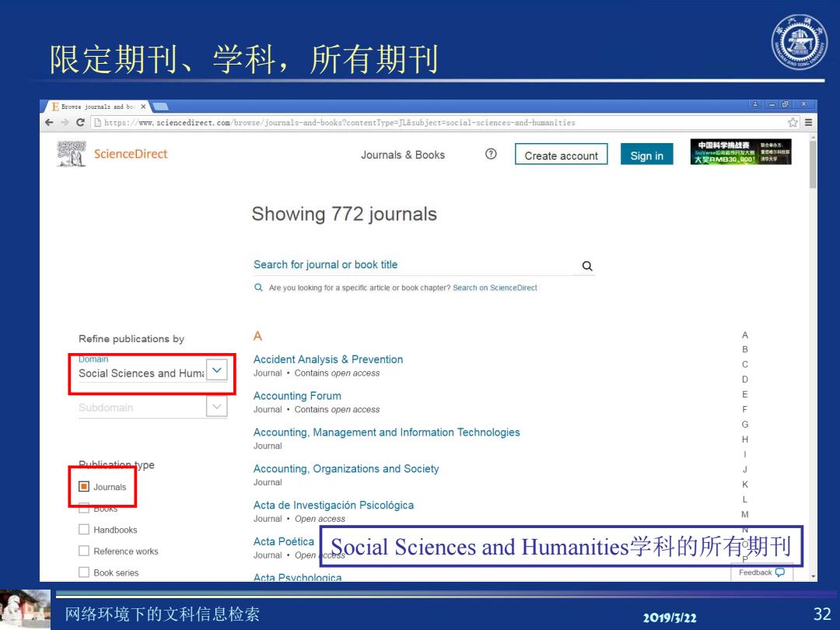The height and width of the screenshot is (630, 840).
Task: Click the browser user profile icon
Action: (754, 104)
